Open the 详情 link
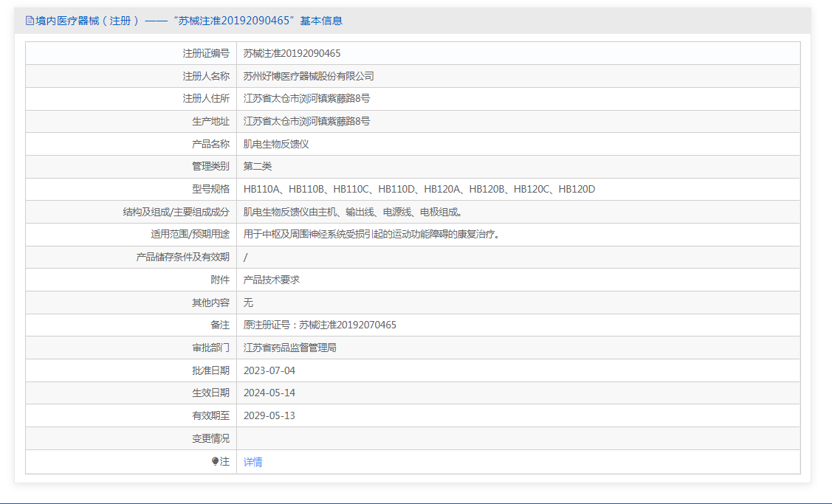 (x=252, y=462)
